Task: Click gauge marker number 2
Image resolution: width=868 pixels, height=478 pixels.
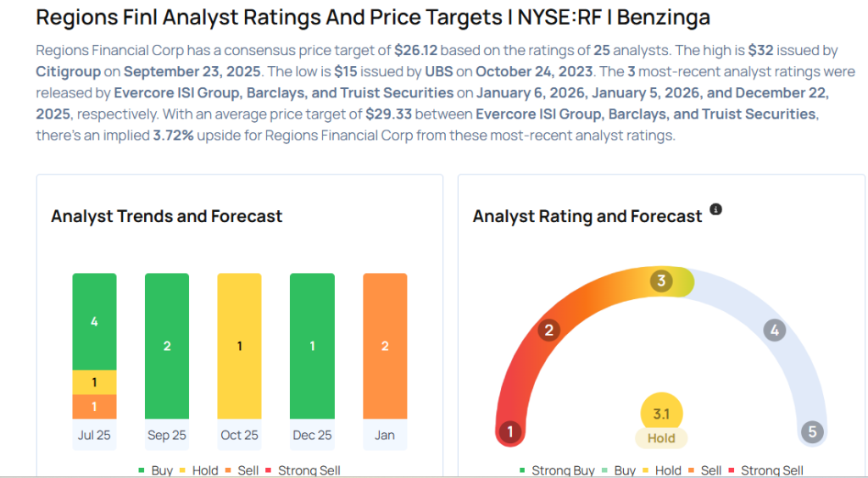Action: point(548,330)
